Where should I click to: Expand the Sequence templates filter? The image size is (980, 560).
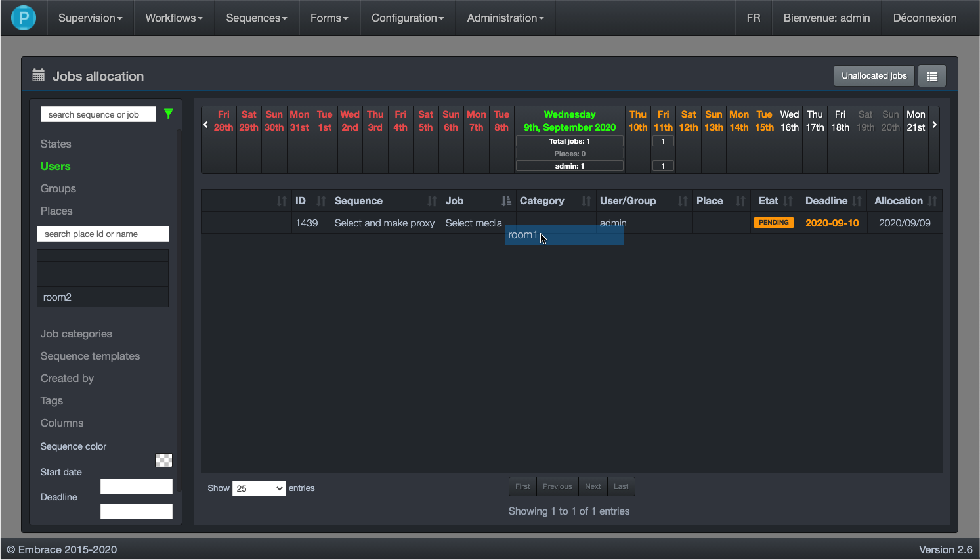point(90,356)
